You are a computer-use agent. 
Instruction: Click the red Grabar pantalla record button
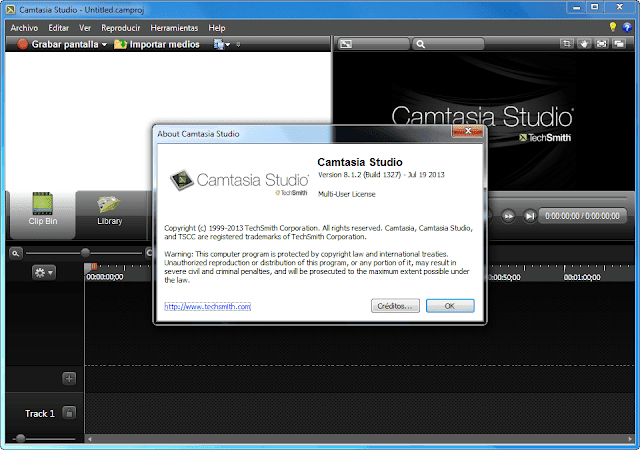tap(23, 44)
